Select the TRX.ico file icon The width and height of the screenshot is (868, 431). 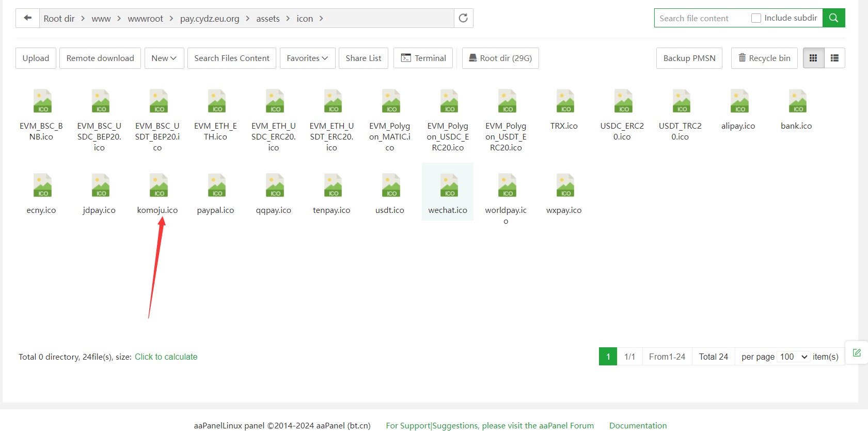click(x=565, y=101)
